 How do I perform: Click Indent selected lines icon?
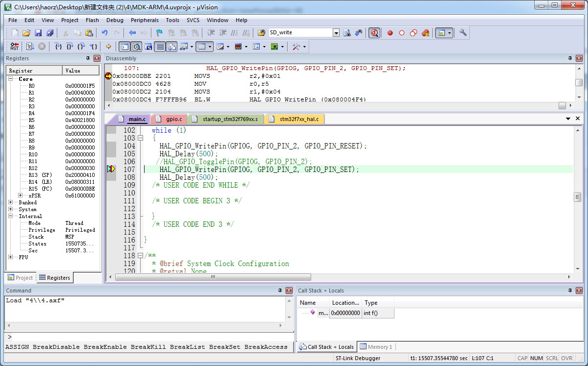click(211, 33)
